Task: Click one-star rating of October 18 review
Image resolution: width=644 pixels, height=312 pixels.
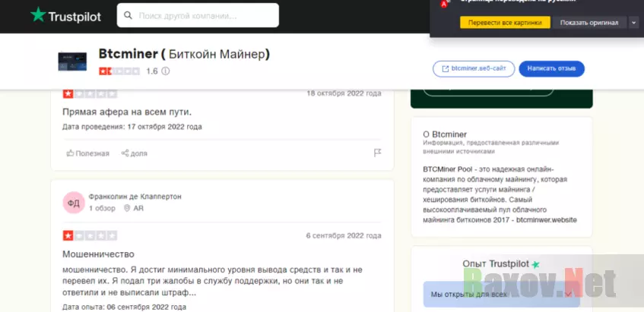Action: [90, 93]
